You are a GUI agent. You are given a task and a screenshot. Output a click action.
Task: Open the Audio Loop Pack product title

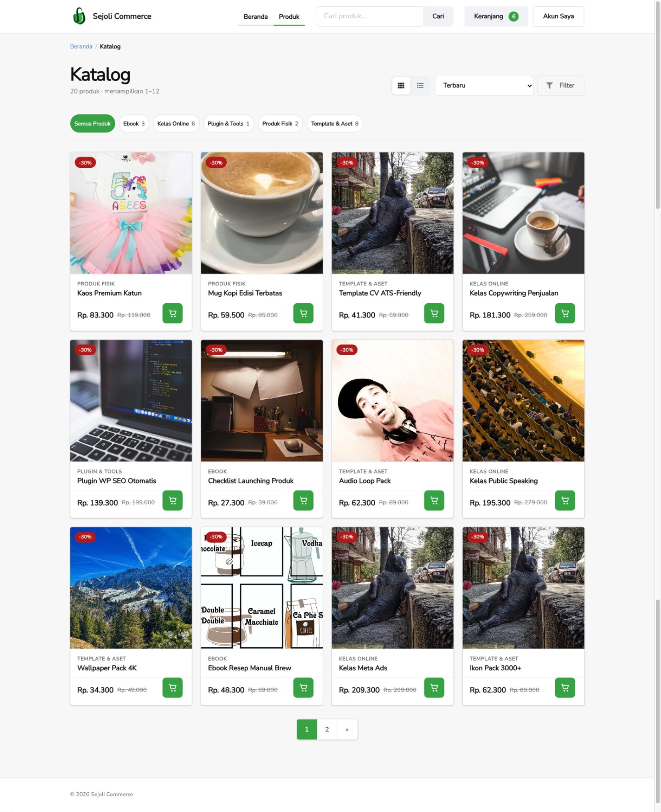pos(365,481)
